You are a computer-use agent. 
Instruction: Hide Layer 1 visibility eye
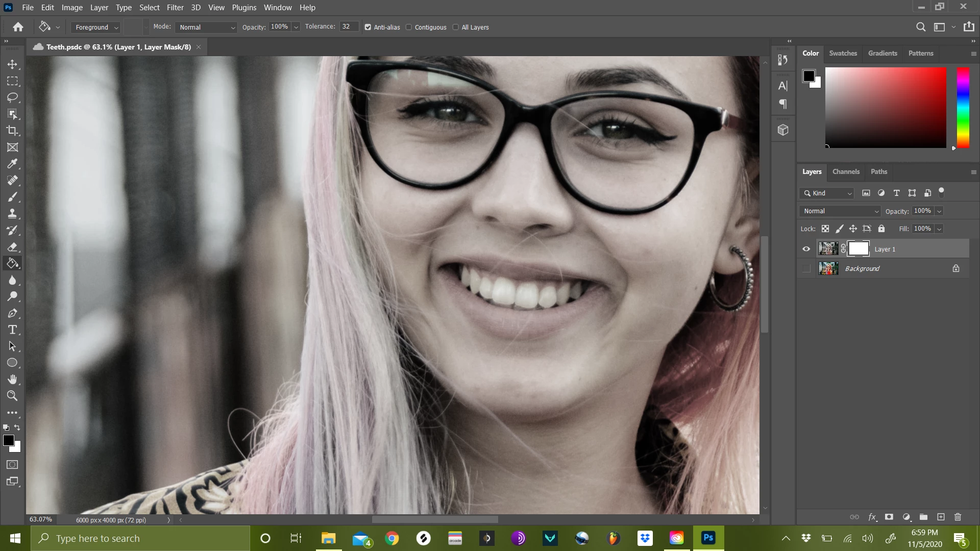(806, 249)
